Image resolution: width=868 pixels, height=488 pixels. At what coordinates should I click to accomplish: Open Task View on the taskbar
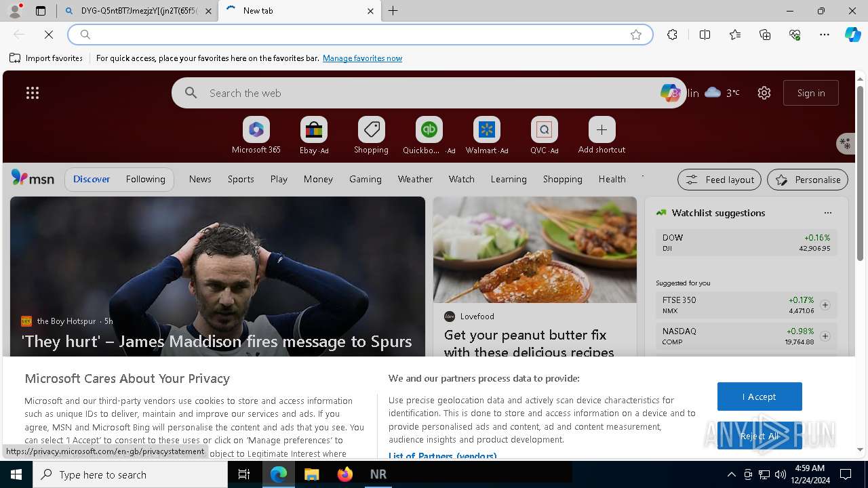click(244, 474)
